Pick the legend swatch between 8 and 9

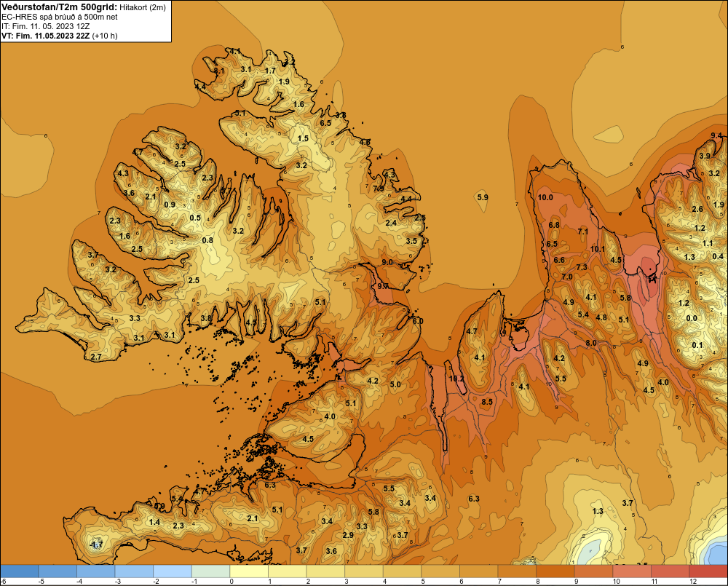pyautogui.click(x=555, y=571)
